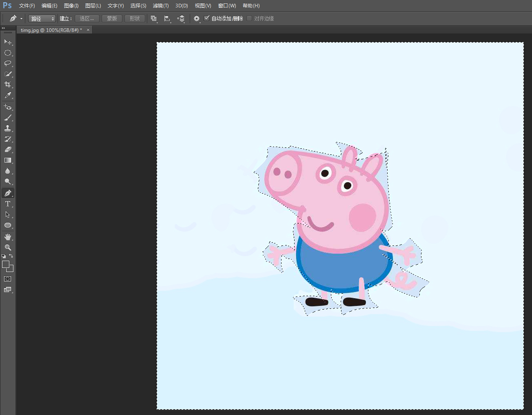
Task: Select the Quick Selection tool
Action: (x=8, y=74)
